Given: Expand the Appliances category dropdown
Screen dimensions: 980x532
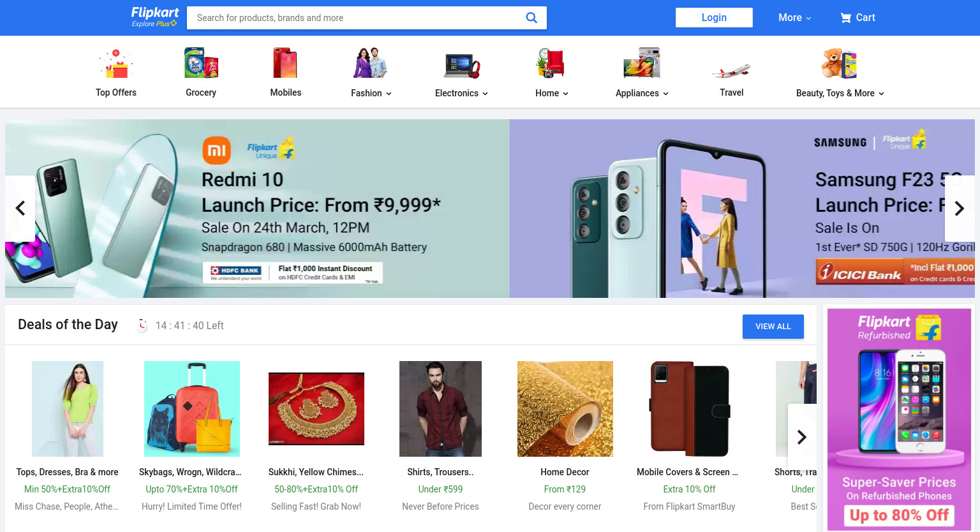Looking at the screenshot, I should point(642,93).
